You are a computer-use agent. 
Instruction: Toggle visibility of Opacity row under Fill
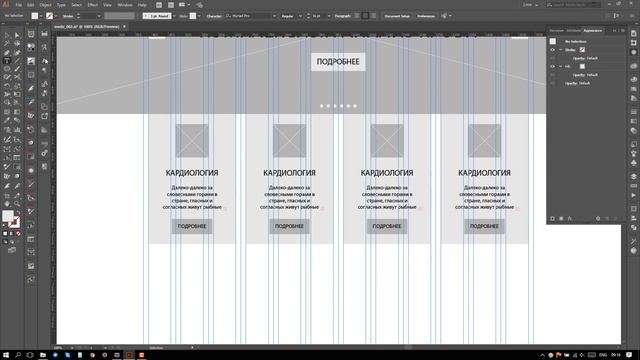(553, 75)
